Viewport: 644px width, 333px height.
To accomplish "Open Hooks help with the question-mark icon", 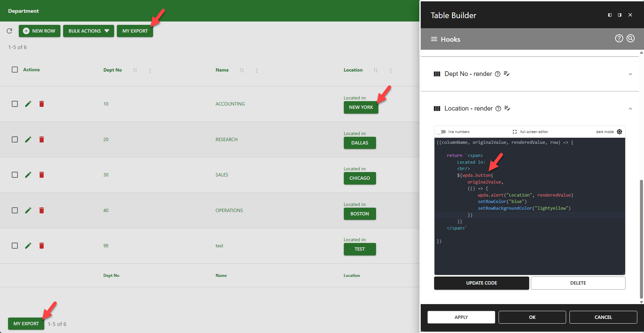I will tap(619, 38).
